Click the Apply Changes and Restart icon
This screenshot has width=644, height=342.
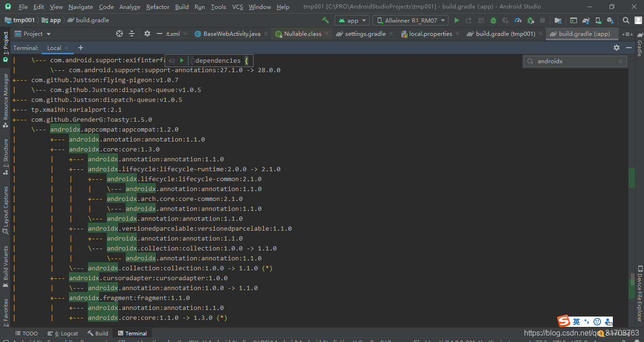[469, 20]
